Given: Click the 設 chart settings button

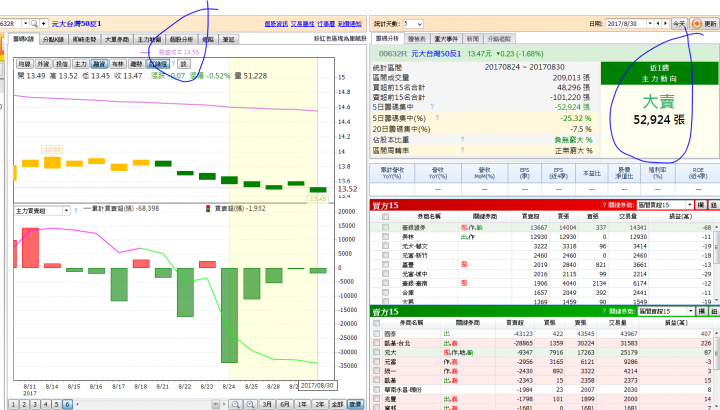Looking at the screenshot, I should [x=184, y=64].
